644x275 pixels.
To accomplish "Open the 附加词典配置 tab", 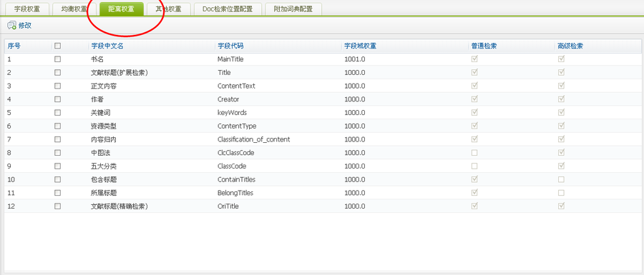I will [x=293, y=9].
